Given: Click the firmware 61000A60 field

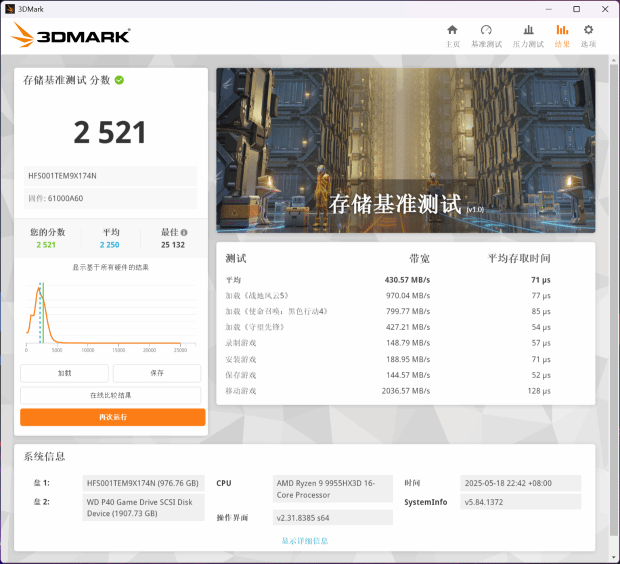Looking at the screenshot, I should click(x=111, y=199).
